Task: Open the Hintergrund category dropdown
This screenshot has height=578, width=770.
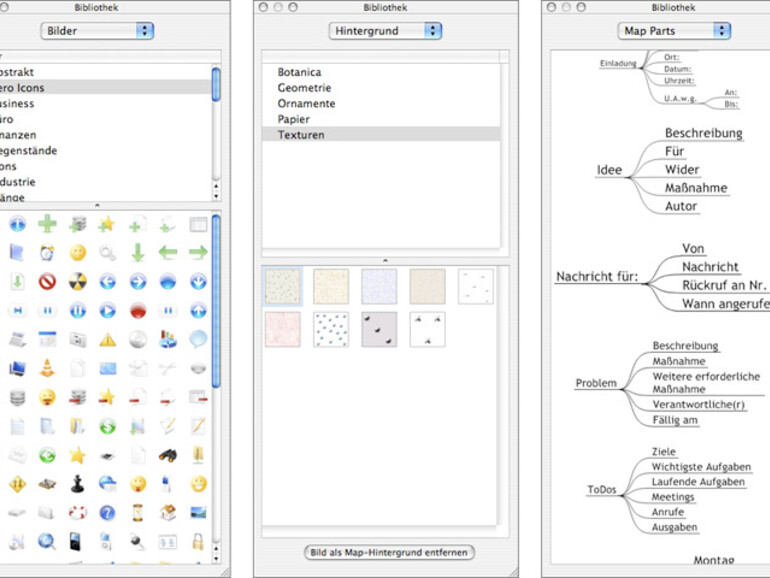Action: [x=385, y=31]
